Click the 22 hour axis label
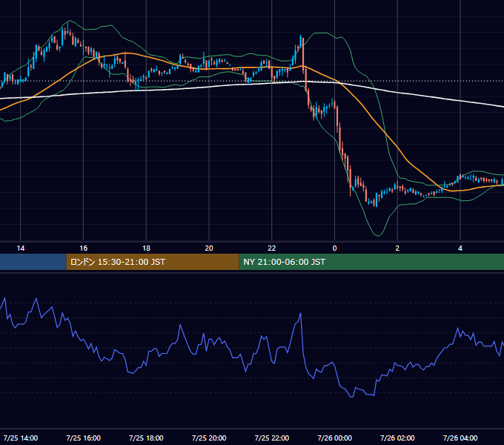This screenshot has height=445, width=504. (x=272, y=248)
